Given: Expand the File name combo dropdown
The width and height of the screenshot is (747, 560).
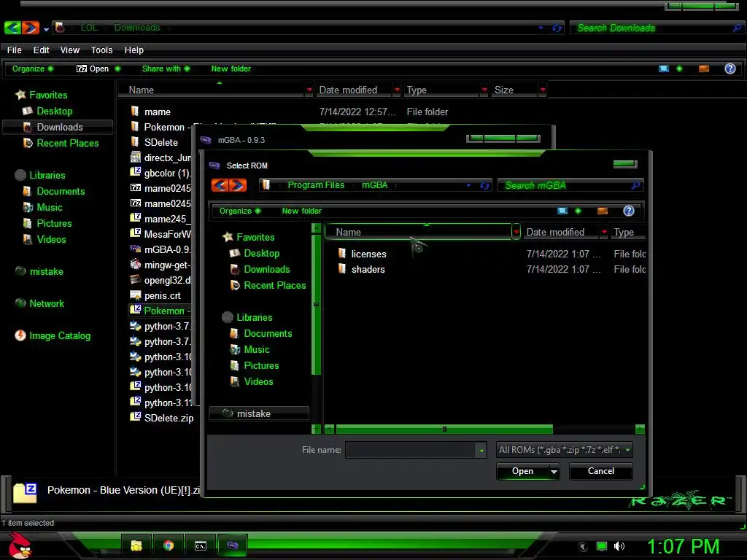Looking at the screenshot, I should point(481,450).
